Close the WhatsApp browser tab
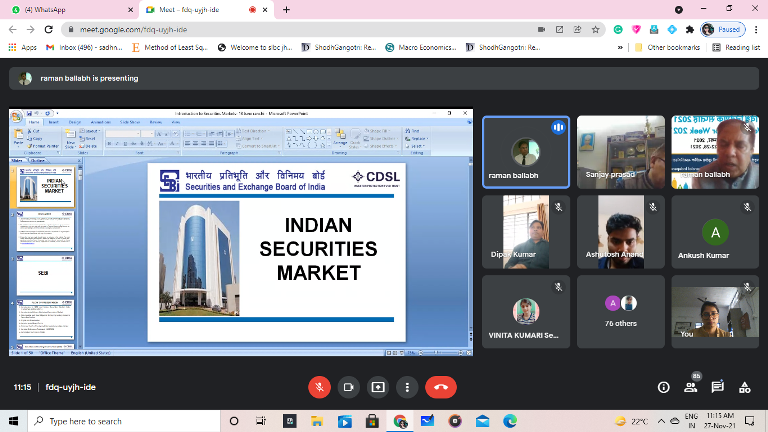768x432 pixels. pyautogui.click(x=130, y=10)
